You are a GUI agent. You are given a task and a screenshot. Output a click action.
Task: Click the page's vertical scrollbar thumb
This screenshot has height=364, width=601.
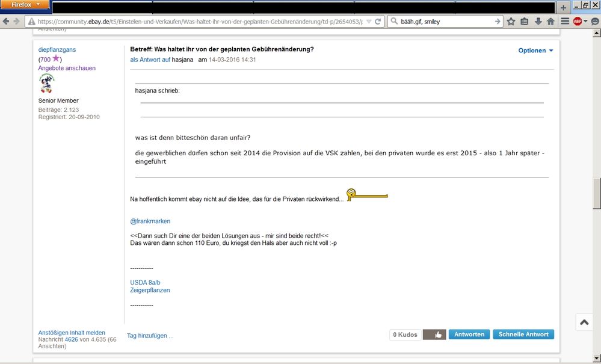(596, 194)
